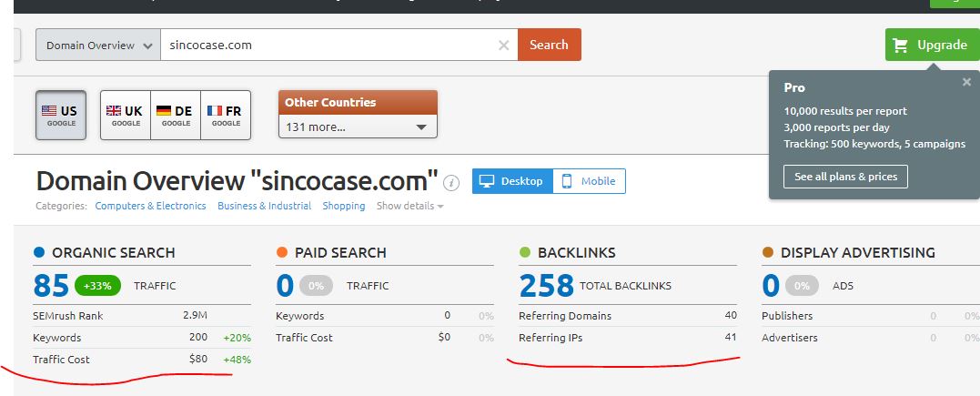The height and width of the screenshot is (396, 980).
Task: Click the PAID SEARCH heading
Action: (340, 253)
